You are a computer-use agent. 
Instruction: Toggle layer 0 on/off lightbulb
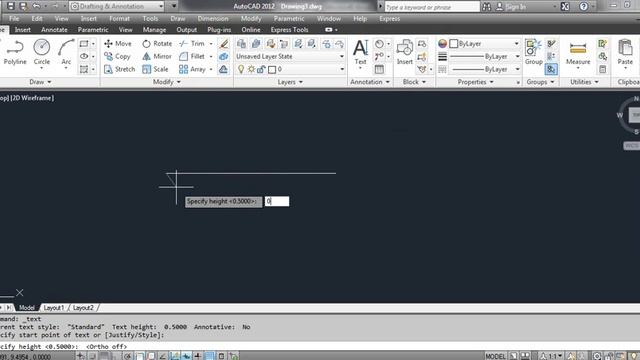tap(241, 69)
